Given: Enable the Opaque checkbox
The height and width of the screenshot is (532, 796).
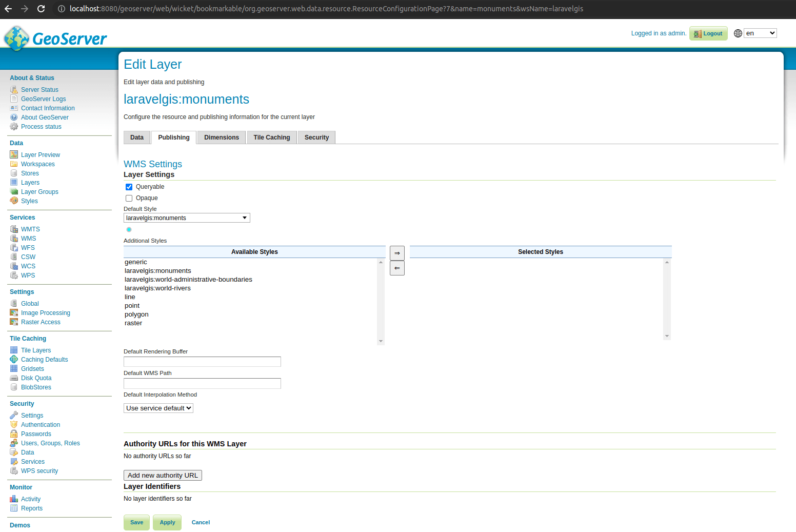Looking at the screenshot, I should coord(129,198).
